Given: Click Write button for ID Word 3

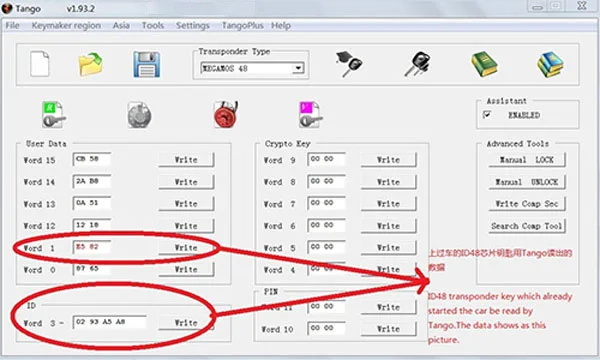Looking at the screenshot, I should [186, 323].
